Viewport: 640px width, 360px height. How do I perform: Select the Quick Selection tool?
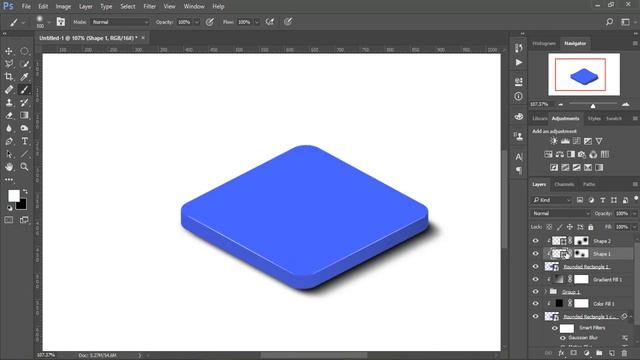pos(24,64)
